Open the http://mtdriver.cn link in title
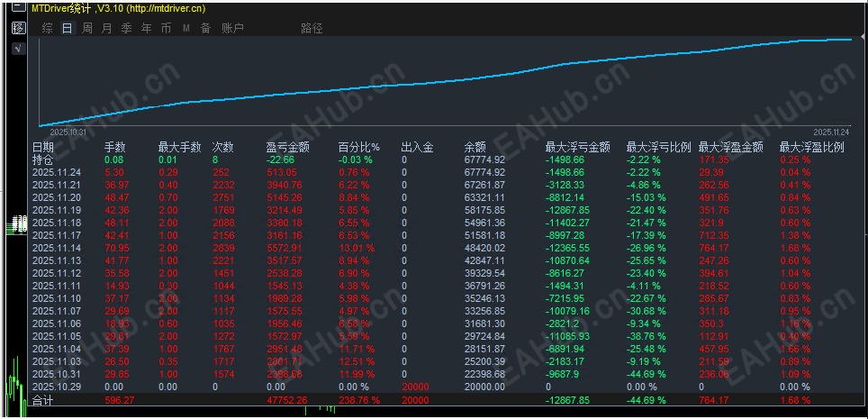Viewport: 868px width, 419px height. coord(167,9)
